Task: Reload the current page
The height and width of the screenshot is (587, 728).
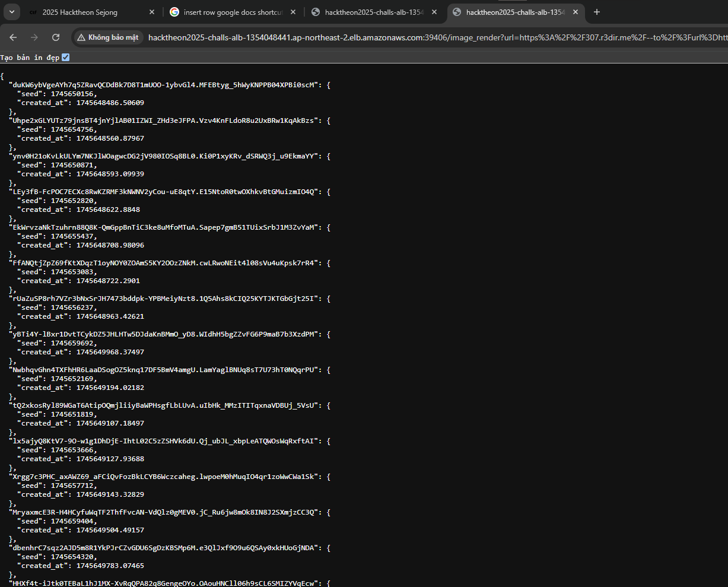Action: 56,37
